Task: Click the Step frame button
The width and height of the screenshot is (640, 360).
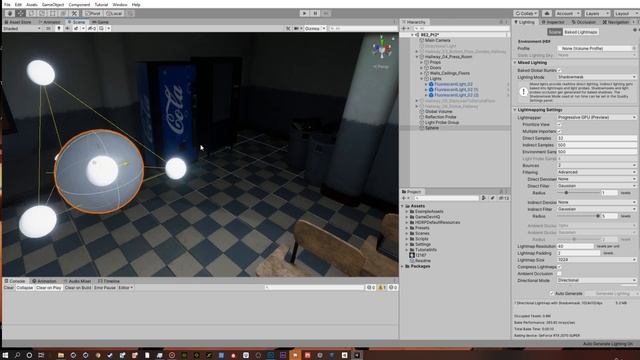Action: (x=326, y=13)
